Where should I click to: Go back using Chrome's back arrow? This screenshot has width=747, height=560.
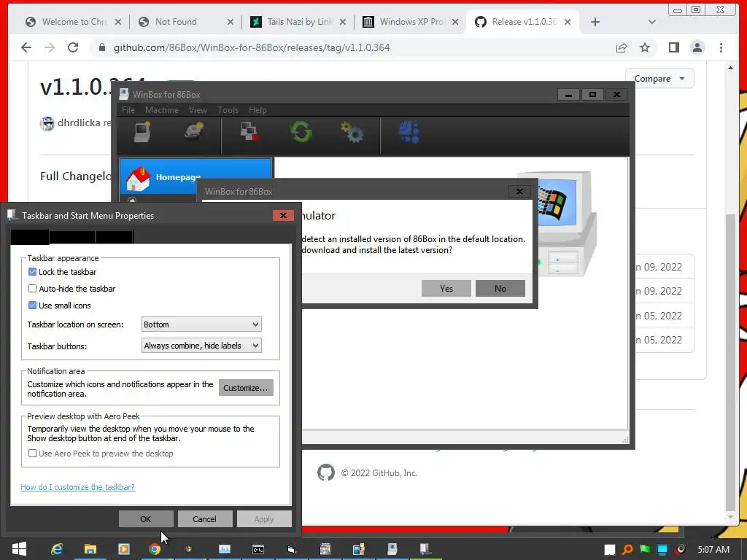coord(26,47)
